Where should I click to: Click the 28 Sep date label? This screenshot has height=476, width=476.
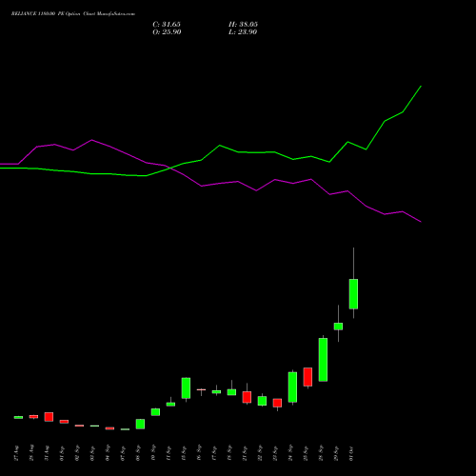(321, 453)
